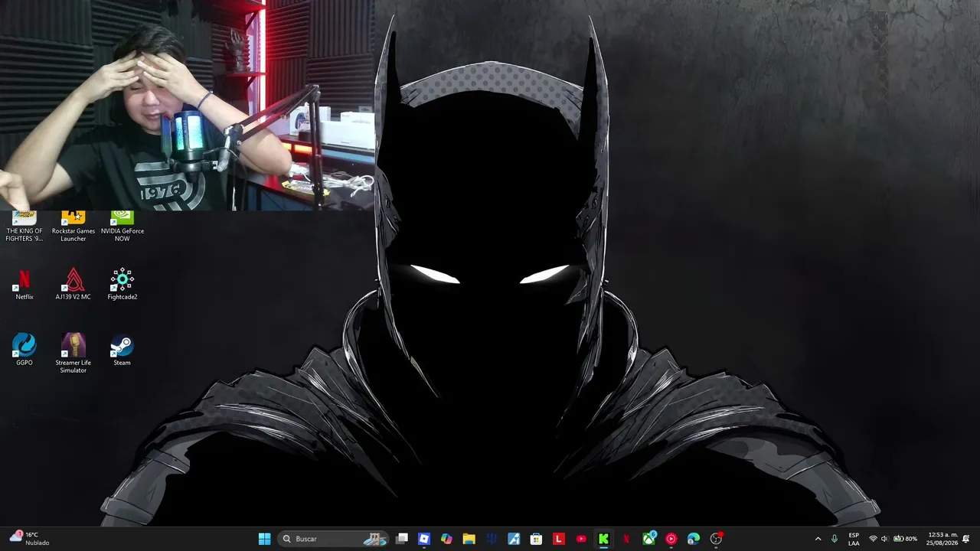Screen dimensions: 980x551
Task: Open the Windows Start menu
Action: tap(264, 539)
